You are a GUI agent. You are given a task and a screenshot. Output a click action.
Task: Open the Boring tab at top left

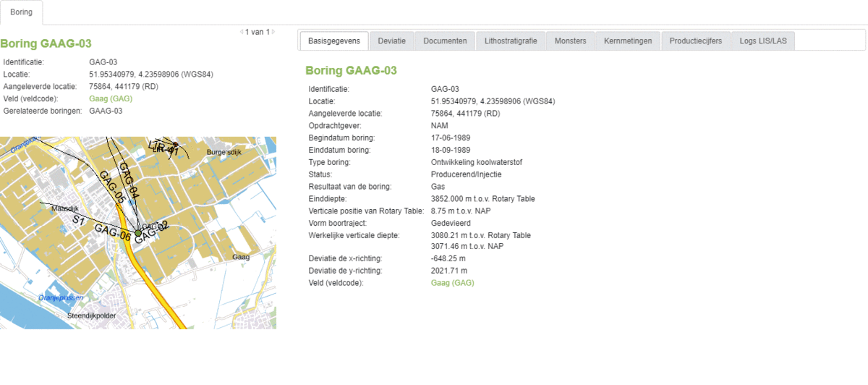[22, 12]
